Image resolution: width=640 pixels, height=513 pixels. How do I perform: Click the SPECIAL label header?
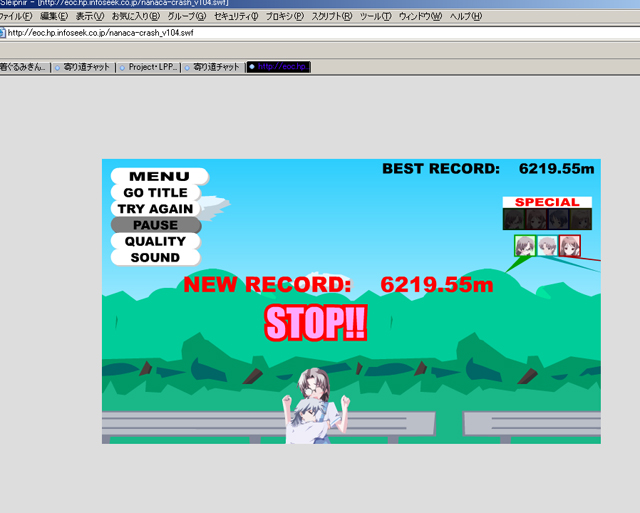(547, 202)
